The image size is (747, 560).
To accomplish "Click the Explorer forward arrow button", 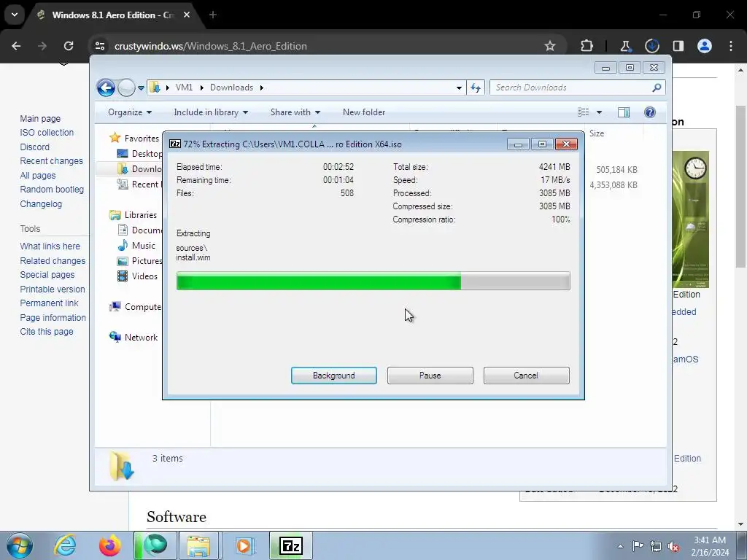I will point(125,87).
